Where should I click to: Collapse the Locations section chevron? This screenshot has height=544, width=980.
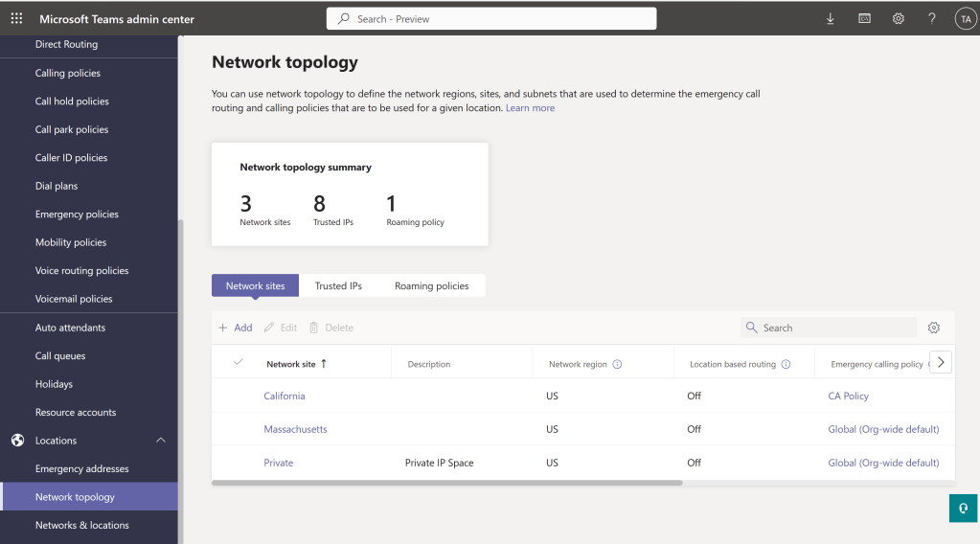pyautogui.click(x=160, y=441)
